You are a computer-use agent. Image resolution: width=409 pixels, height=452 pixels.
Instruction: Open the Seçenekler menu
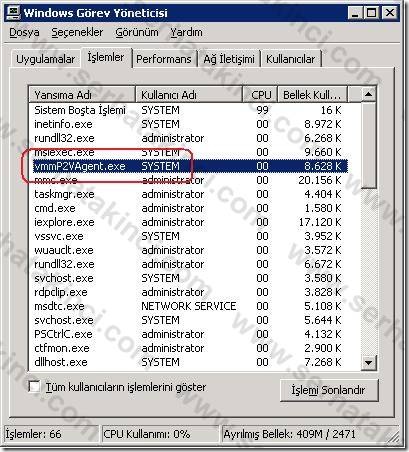77,33
